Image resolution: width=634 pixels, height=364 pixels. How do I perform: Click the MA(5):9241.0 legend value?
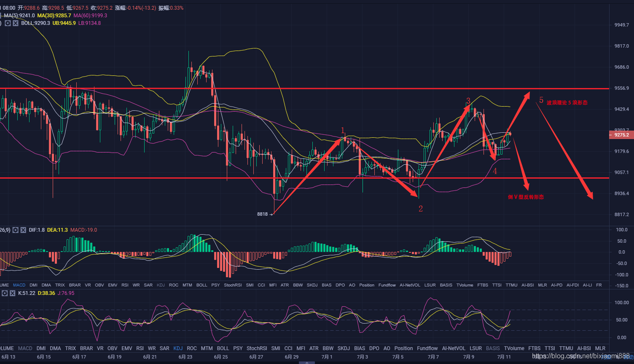click(19, 16)
